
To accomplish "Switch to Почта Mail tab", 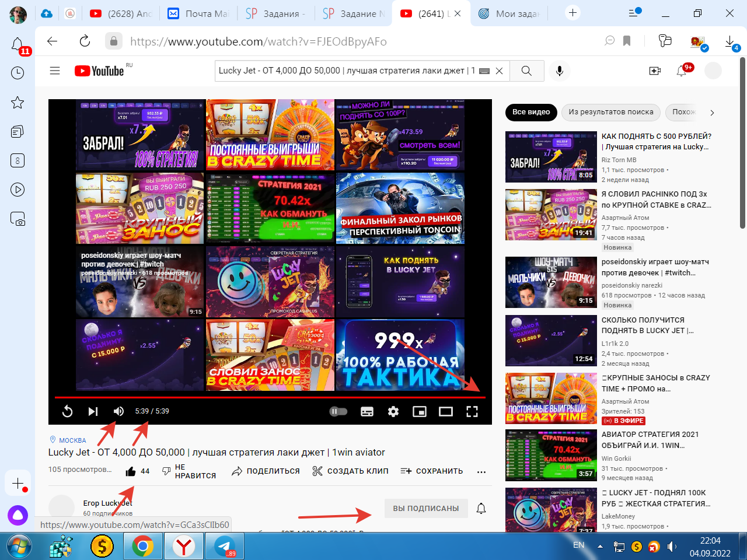I will 198,13.
